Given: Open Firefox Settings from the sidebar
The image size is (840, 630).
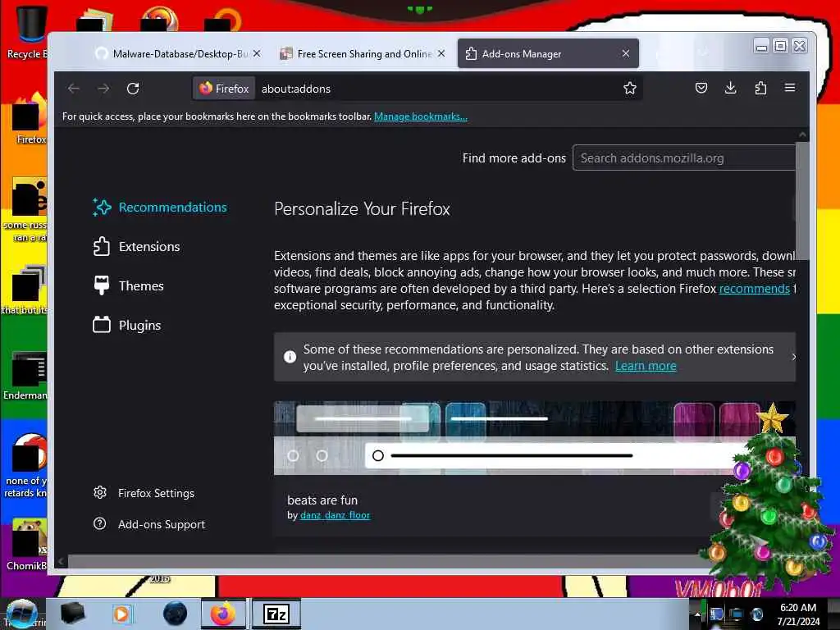Looking at the screenshot, I should coord(144,493).
